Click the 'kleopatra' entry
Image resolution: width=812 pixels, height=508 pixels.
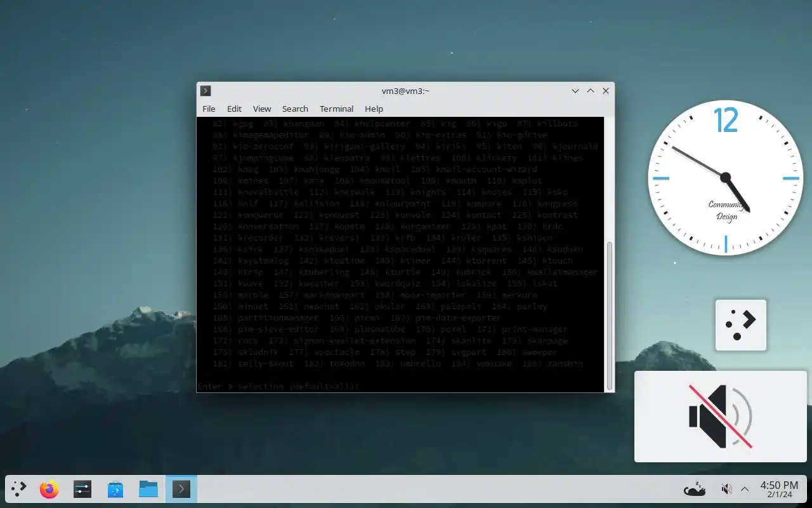click(346, 157)
